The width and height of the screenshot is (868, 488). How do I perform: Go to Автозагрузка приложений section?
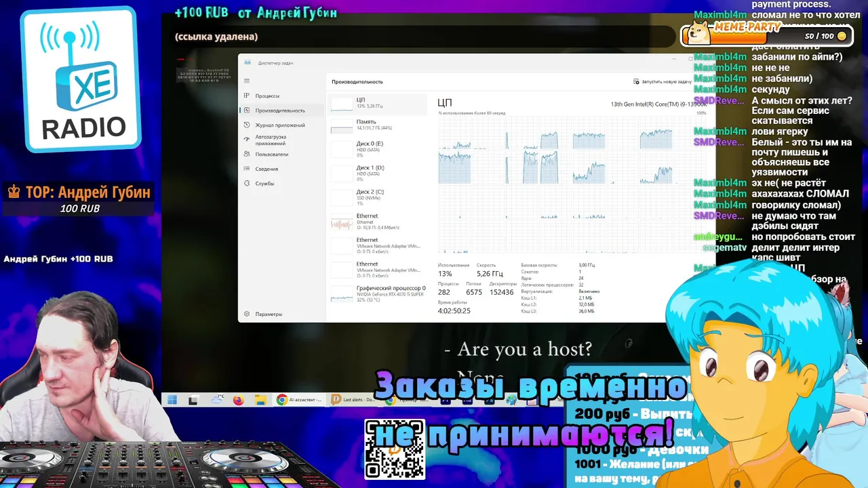coord(283,140)
